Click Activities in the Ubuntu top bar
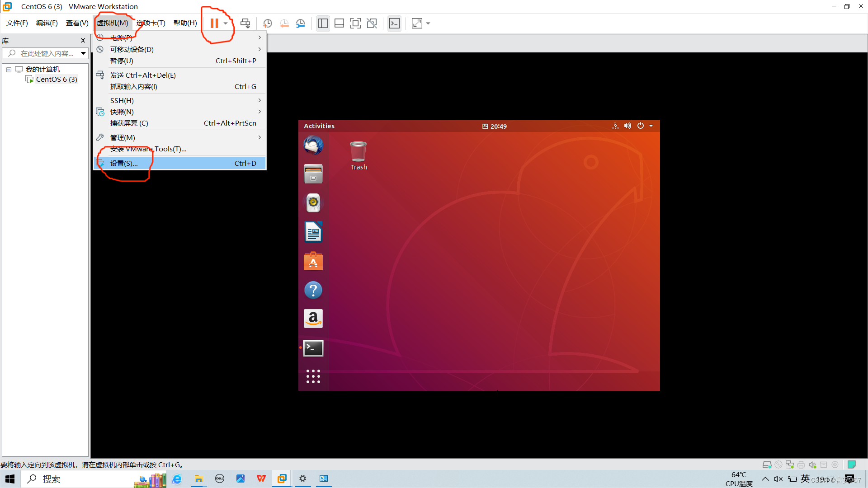Image resolution: width=868 pixels, height=488 pixels. click(x=319, y=126)
